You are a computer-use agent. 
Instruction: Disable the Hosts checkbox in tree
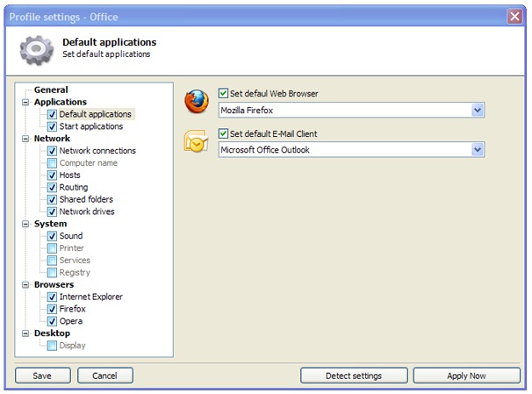53,176
